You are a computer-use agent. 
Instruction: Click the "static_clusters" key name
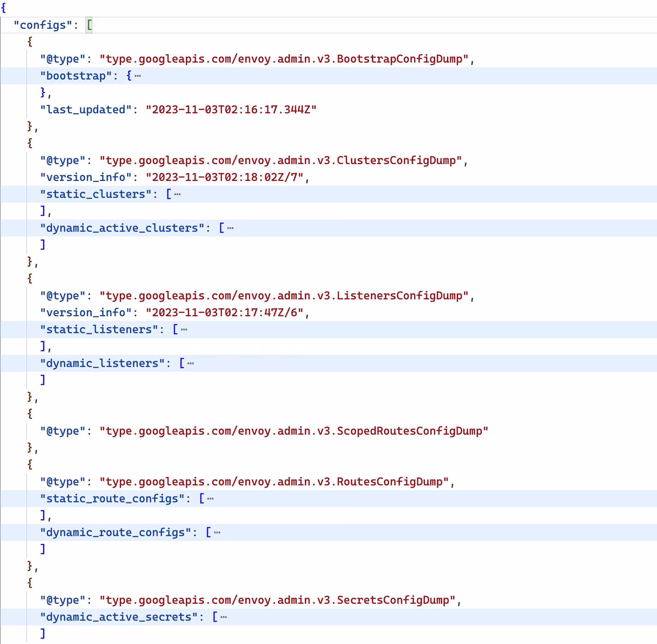96,194
